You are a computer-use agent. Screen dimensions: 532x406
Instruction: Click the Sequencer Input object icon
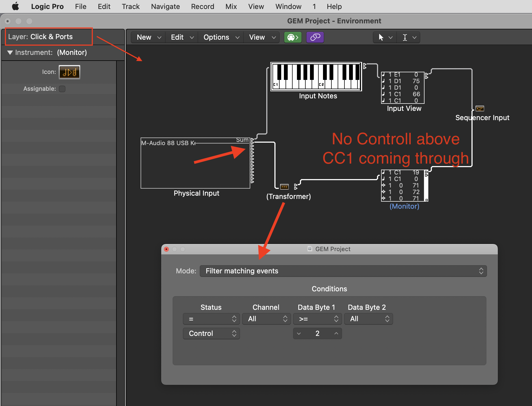tap(480, 108)
